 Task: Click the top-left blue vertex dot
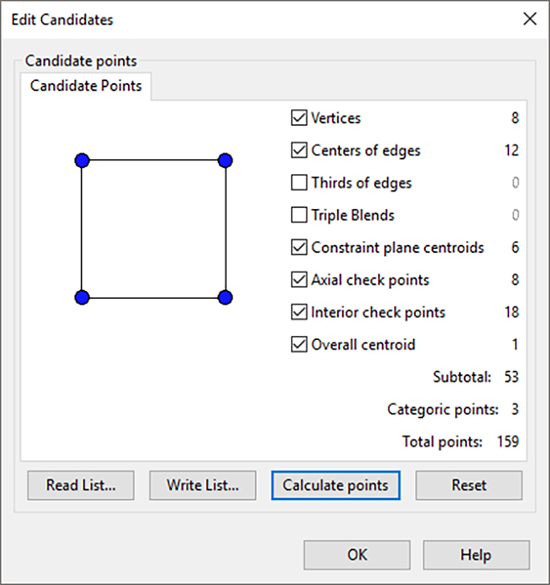(82, 160)
